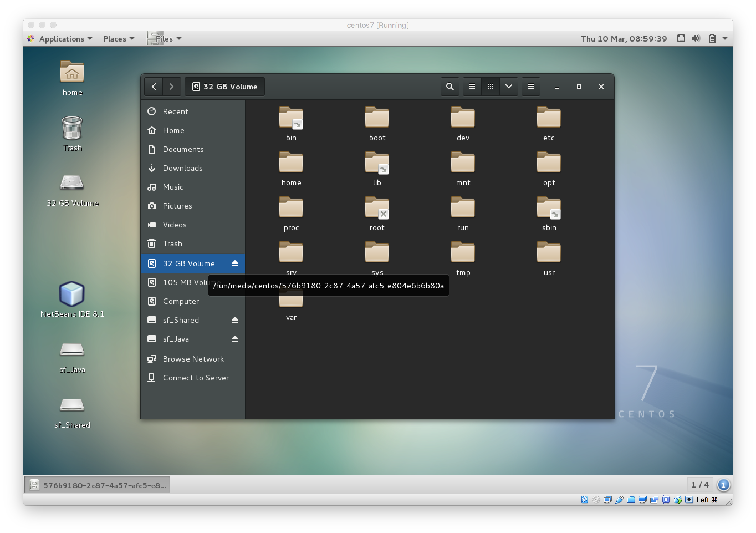Screen dimensions: 756x533
Task: Select the sf_Shared desktop drive icon
Action: point(72,413)
